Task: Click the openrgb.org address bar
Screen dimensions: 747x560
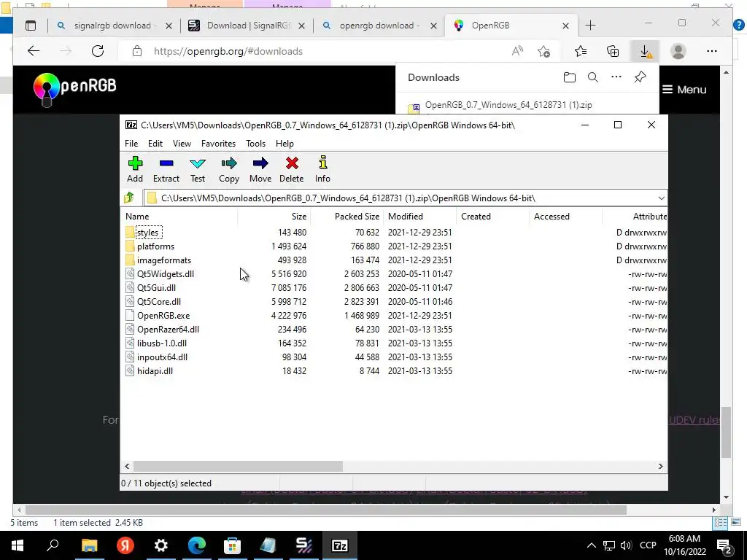Action: [x=314, y=51]
